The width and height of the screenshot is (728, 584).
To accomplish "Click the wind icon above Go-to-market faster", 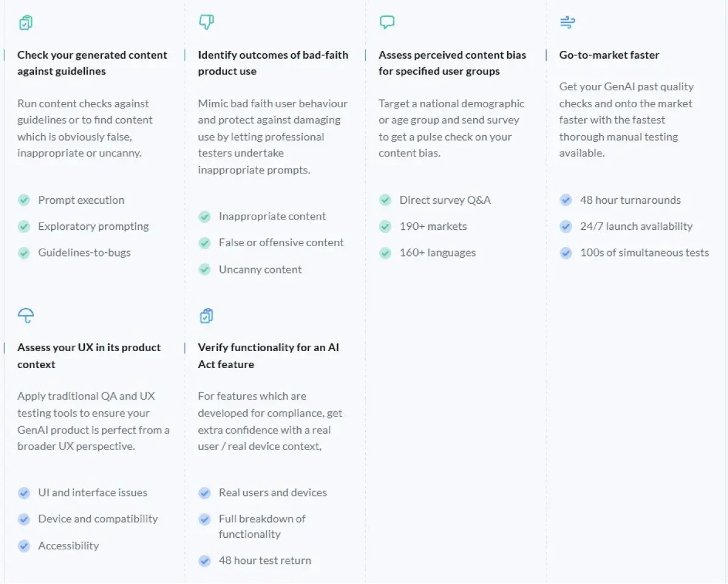I will tap(567, 23).
